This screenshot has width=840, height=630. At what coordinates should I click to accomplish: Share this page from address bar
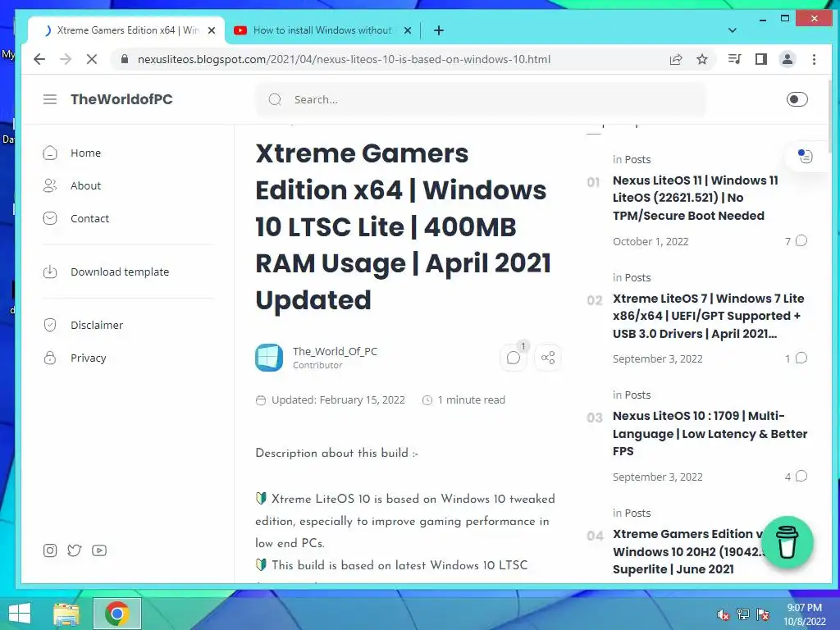676,59
